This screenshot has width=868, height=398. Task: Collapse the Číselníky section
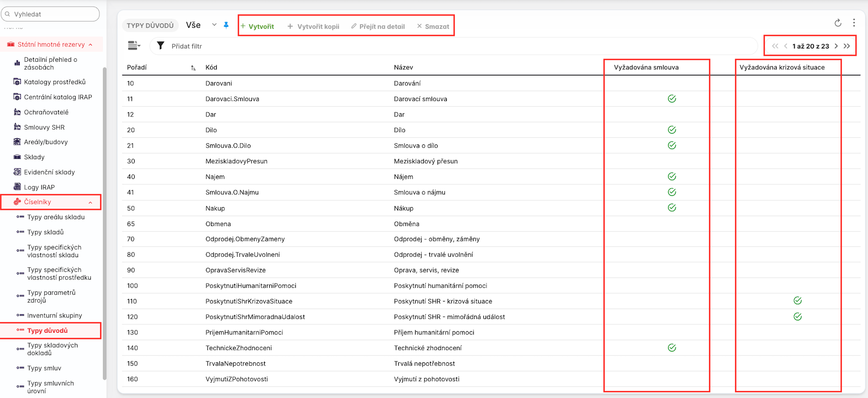tap(90, 203)
